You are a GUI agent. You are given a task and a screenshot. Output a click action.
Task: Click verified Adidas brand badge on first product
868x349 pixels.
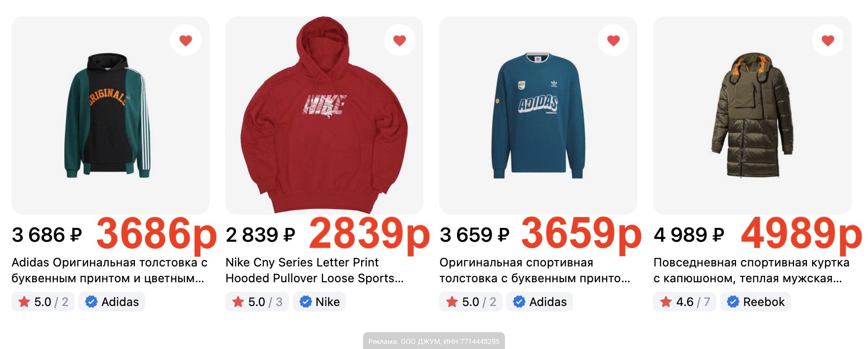(x=112, y=302)
